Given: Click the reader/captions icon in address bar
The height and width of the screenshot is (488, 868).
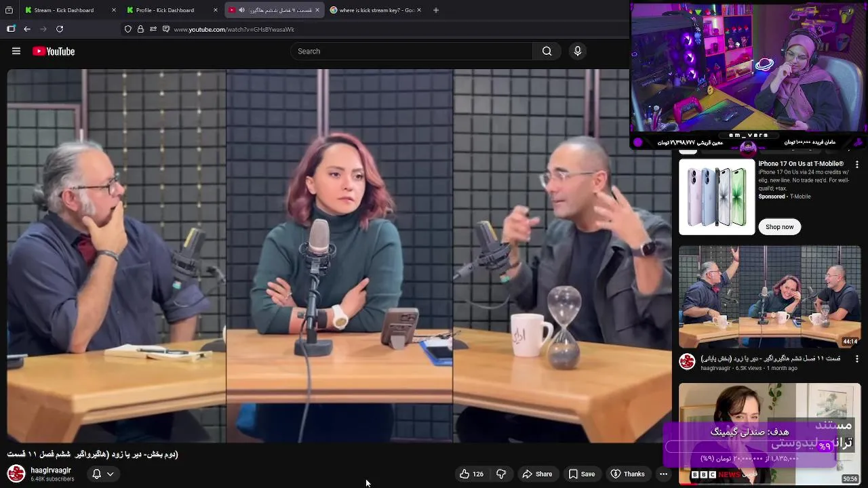Looking at the screenshot, I should click(166, 29).
